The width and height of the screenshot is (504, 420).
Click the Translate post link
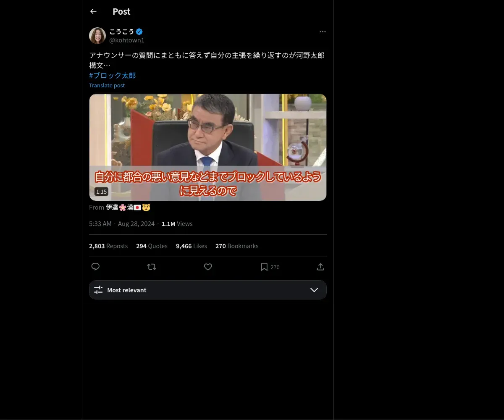click(x=107, y=85)
